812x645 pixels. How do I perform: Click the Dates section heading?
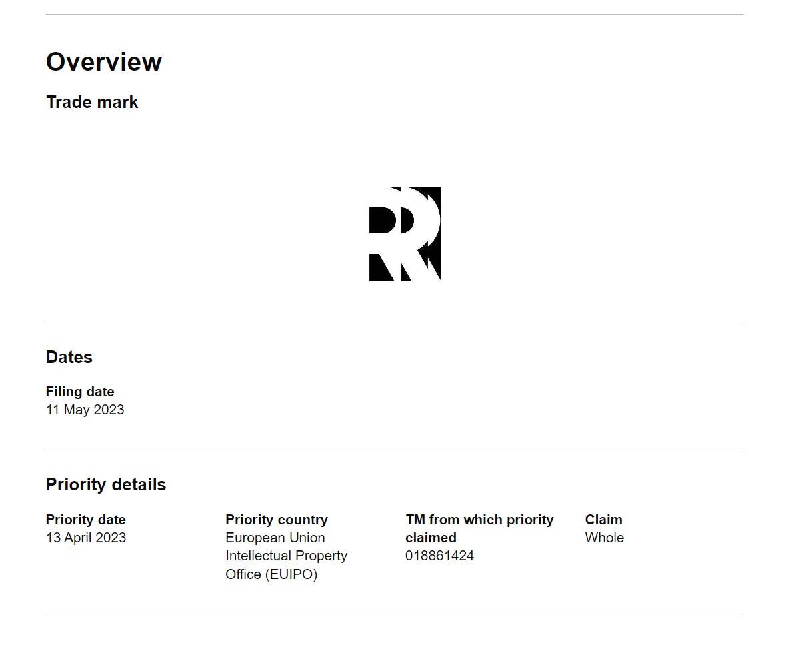tap(69, 357)
